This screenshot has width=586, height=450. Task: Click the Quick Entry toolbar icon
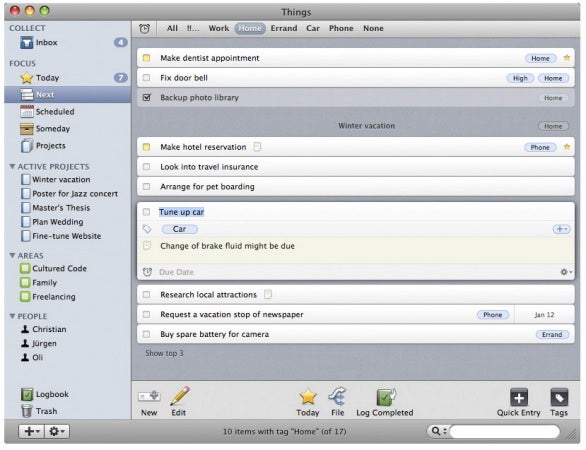click(519, 397)
